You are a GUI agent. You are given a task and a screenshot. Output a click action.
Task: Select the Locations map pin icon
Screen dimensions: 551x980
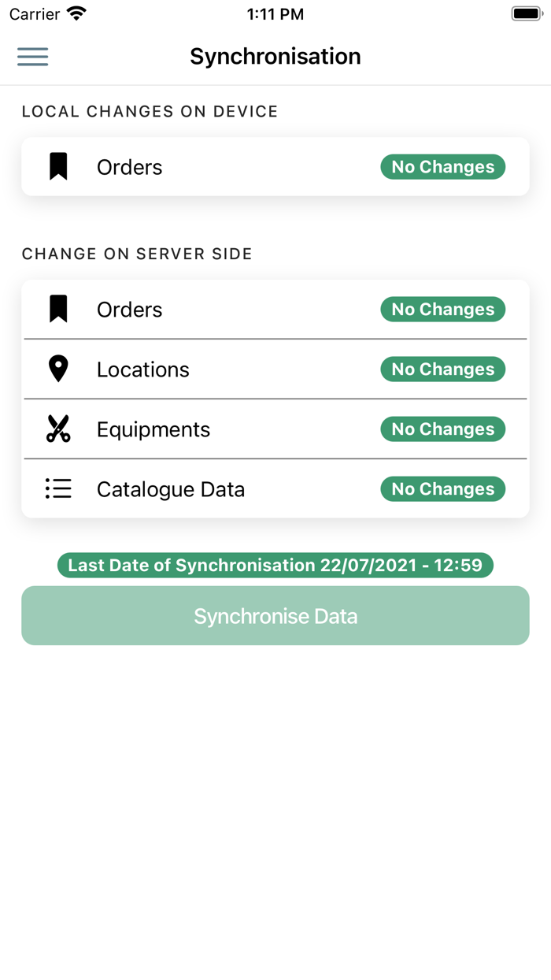[x=59, y=369]
